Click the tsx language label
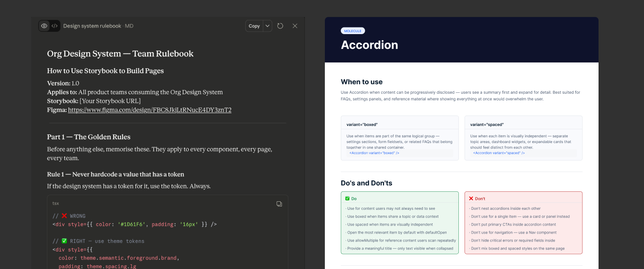644x269 pixels. pos(56,203)
